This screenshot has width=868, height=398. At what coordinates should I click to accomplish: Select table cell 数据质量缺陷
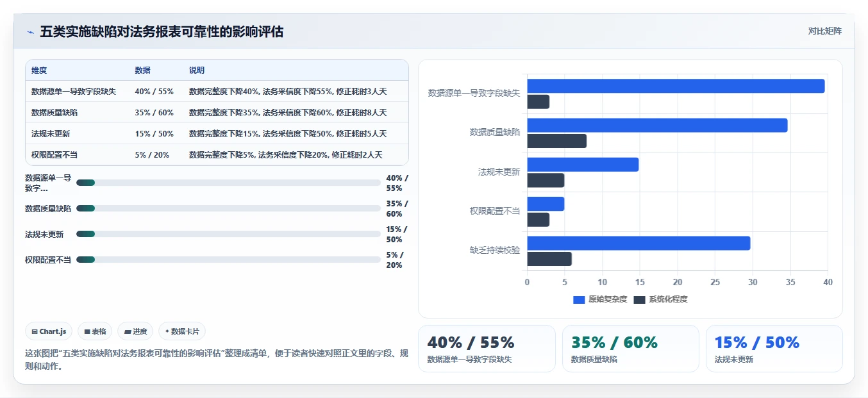pyautogui.click(x=54, y=112)
